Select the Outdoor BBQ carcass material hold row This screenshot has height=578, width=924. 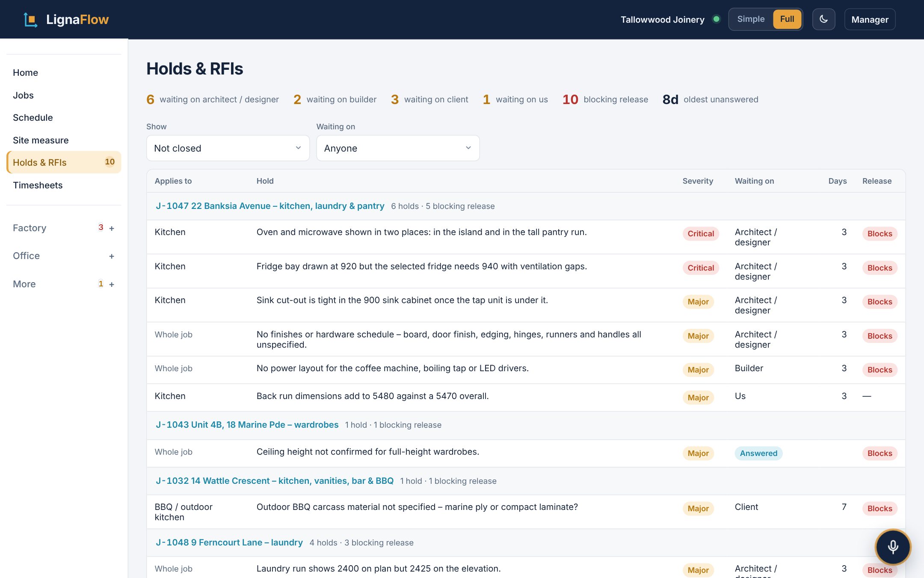pos(526,512)
